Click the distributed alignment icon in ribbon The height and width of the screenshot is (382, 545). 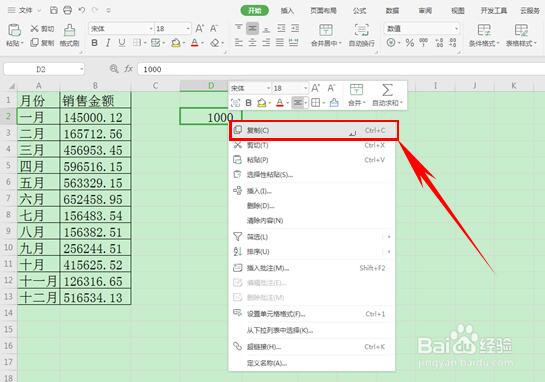(294, 43)
